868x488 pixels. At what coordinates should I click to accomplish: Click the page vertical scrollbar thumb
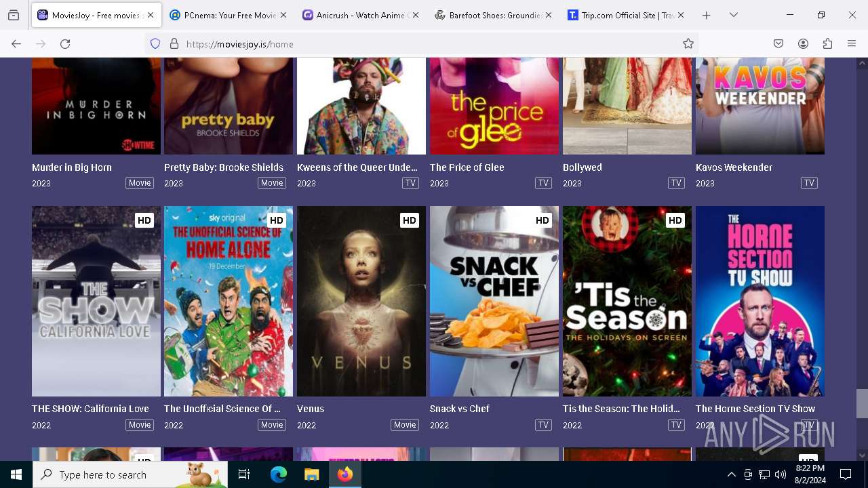click(862, 404)
